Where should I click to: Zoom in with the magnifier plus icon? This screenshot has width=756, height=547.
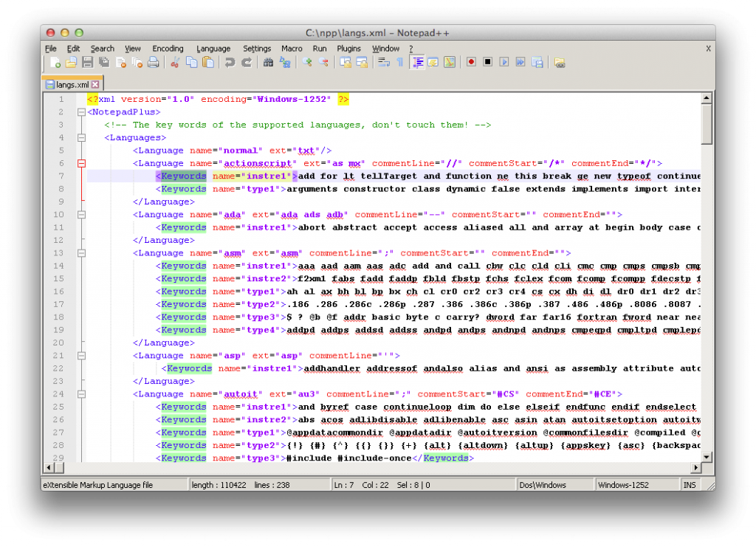[307, 63]
